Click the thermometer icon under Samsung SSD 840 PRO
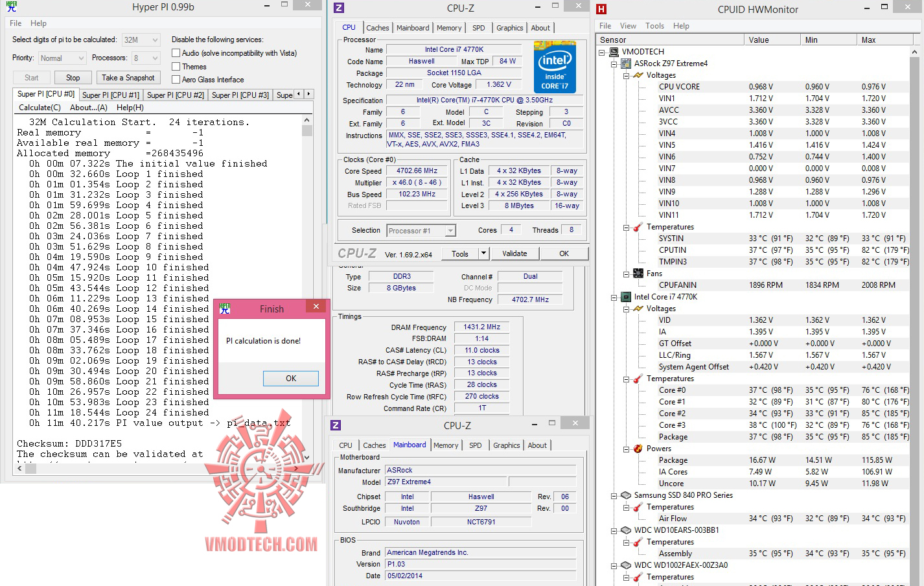924x586 pixels. tap(638, 507)
